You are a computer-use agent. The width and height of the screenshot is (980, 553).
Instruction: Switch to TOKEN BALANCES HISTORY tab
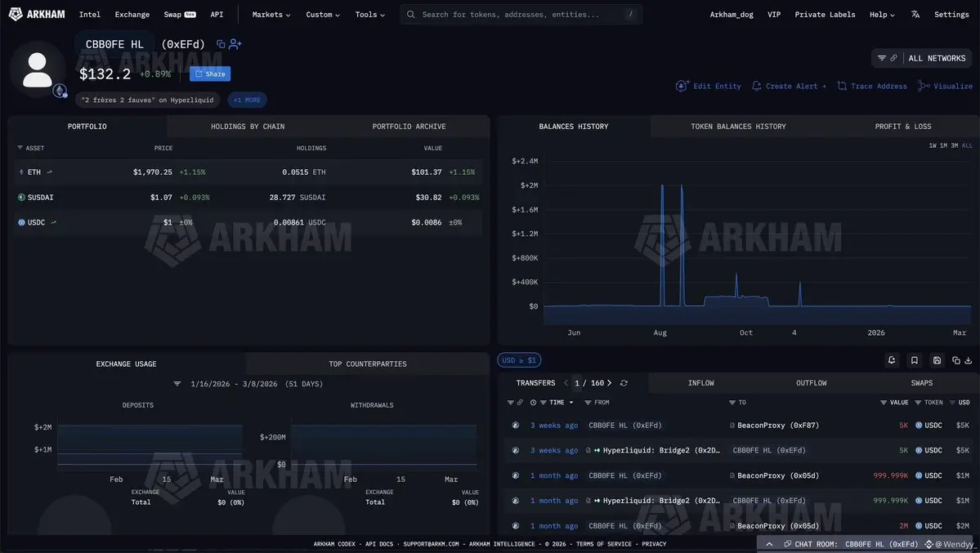(x=738, y=127)
